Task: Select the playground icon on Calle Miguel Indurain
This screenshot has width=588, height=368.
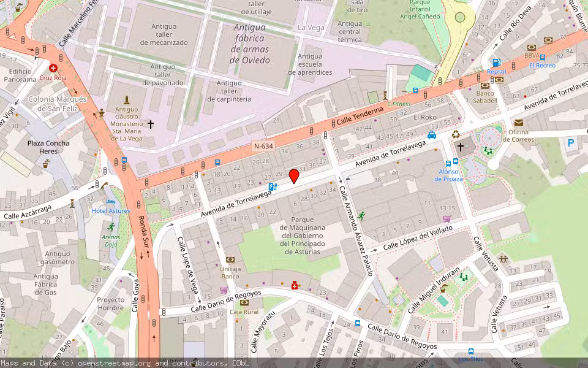Action: point(464,277)
